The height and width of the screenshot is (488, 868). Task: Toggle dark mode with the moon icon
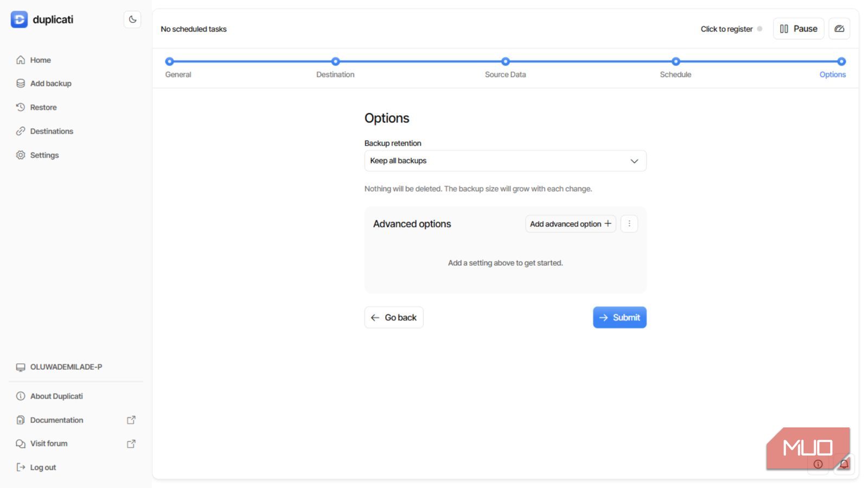point(132,20)
